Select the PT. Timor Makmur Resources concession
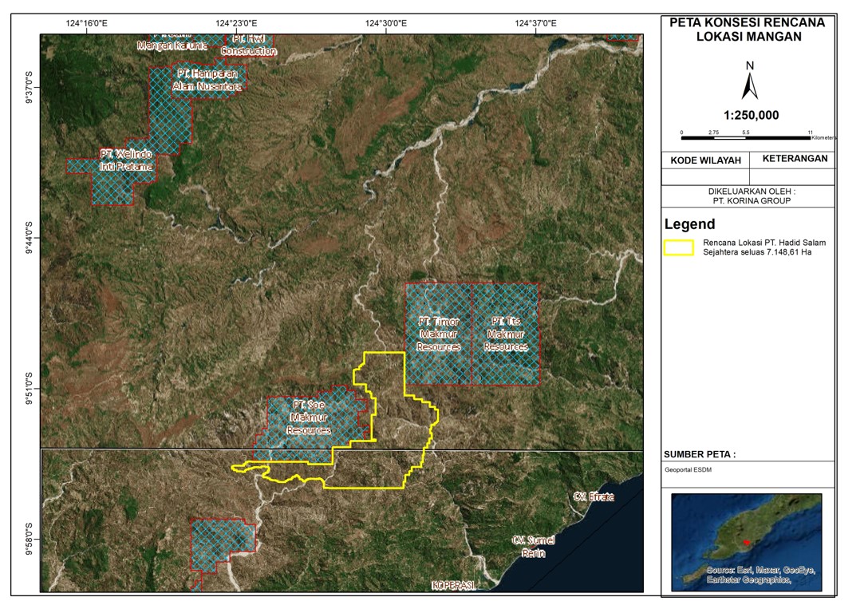Screen dimensions: 868x613 tap(439, 334)
